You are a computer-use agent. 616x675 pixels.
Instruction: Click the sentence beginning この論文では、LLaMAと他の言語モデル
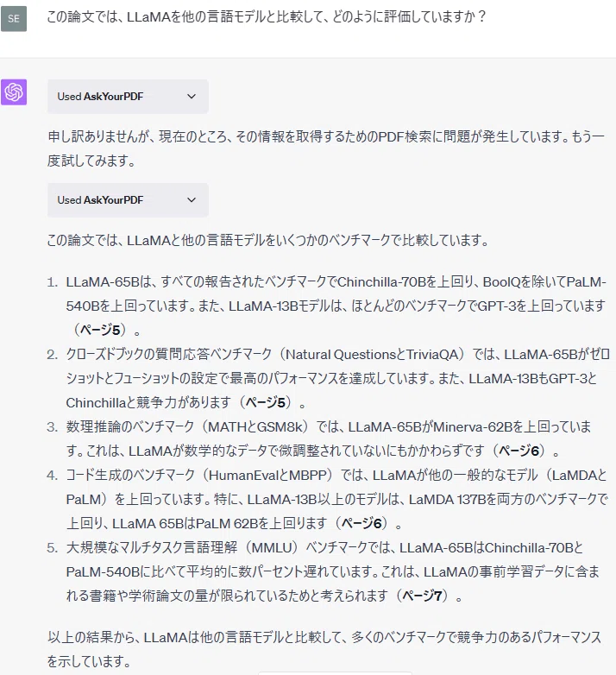click(x=267, y=240)
